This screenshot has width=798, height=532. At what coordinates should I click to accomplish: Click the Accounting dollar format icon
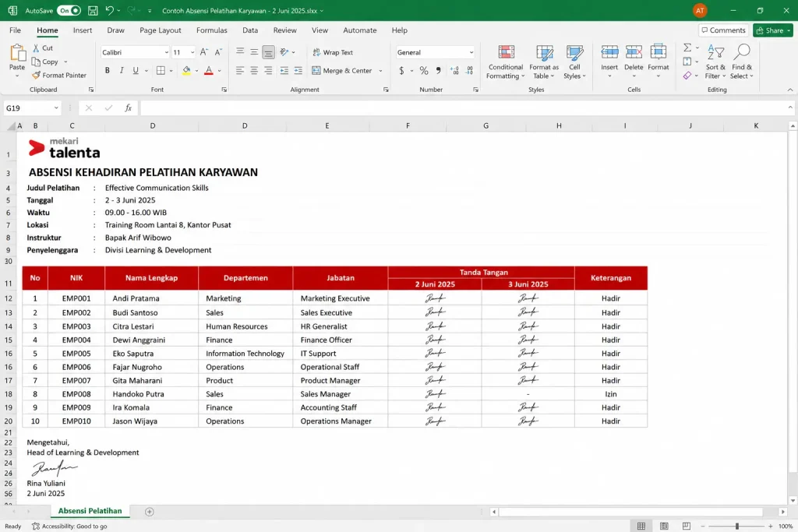[401, 71]
